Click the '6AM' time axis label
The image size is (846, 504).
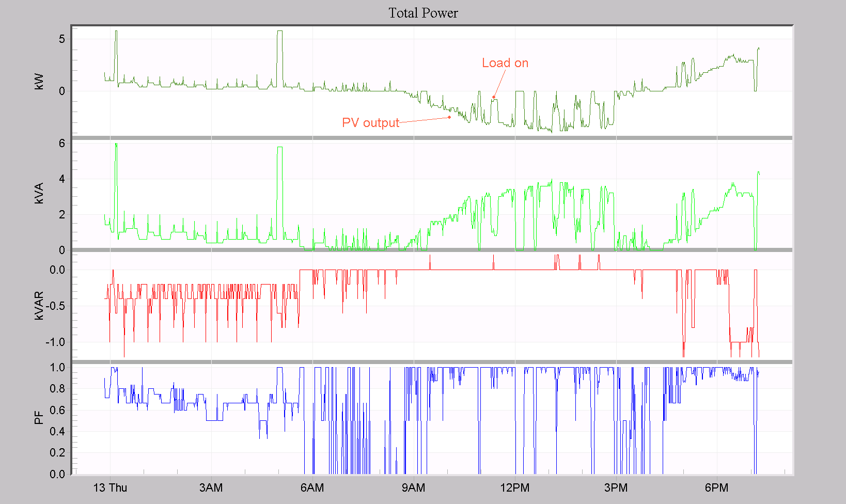pyautogui.click(x=314, y=487)
